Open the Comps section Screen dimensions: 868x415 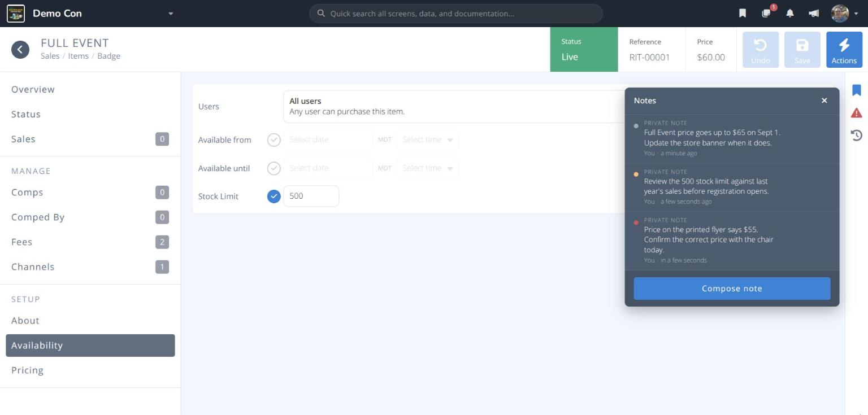[90, 193]
